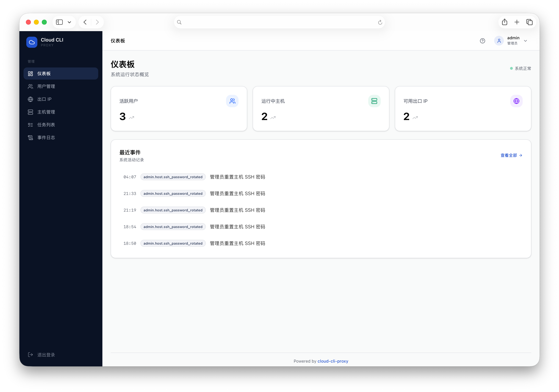Click the 21:19 event tag admin.host.ssh_password_rotated
This screenshot has height=392, width=559.
(173, 210)
